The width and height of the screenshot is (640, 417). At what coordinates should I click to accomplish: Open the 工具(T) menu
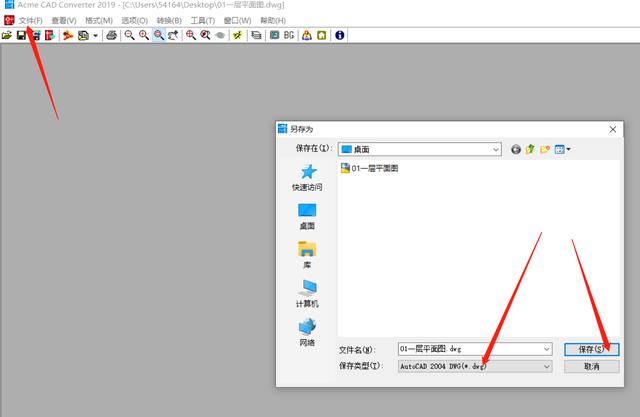click(203, 20)
